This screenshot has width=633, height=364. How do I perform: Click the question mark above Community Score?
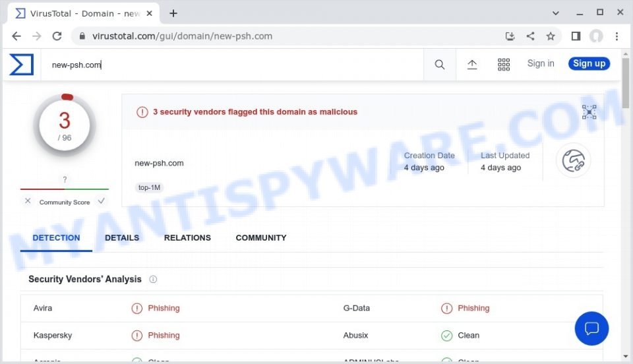65,179
